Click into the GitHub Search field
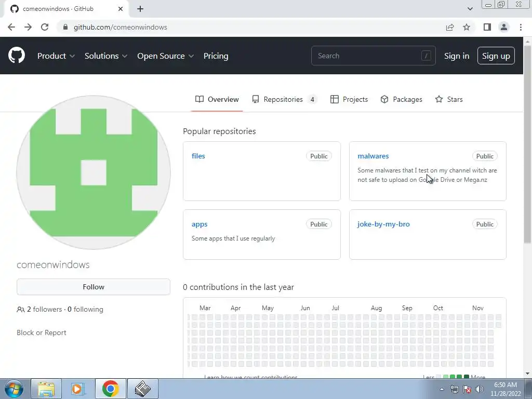Image resolution: width=532 pixels, height=399 pixels. (x=373, y=56)
